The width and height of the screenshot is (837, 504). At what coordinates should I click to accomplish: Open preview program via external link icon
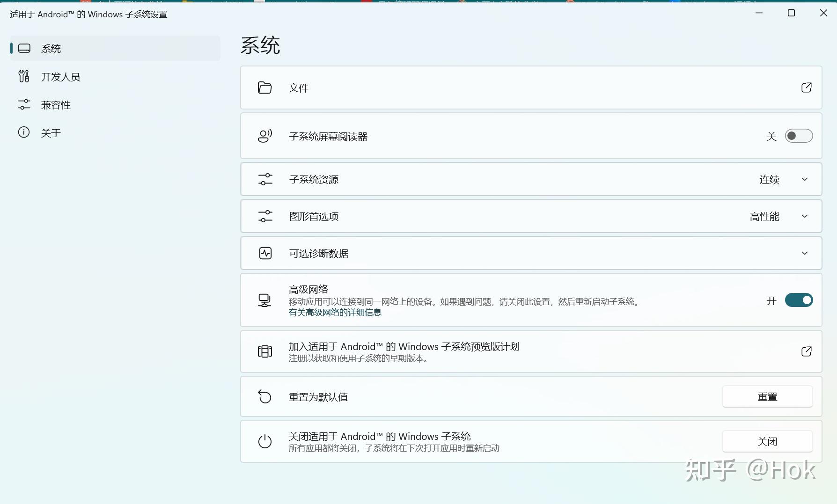[x=806, y=351]
